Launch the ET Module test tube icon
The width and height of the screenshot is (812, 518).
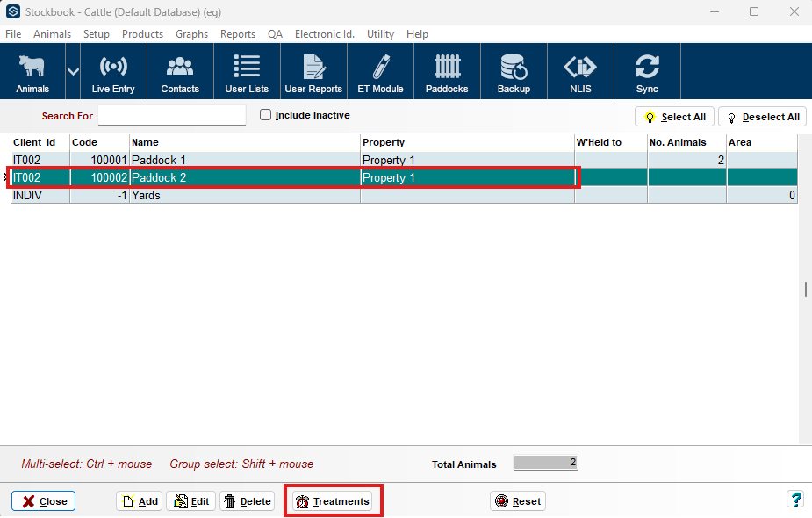[x=380, y=72]
